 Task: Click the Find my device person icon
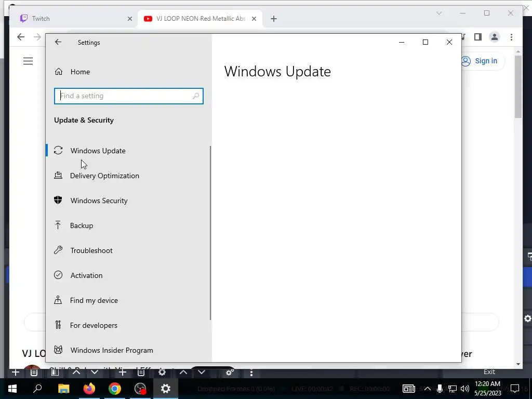(x=58, y=300)
